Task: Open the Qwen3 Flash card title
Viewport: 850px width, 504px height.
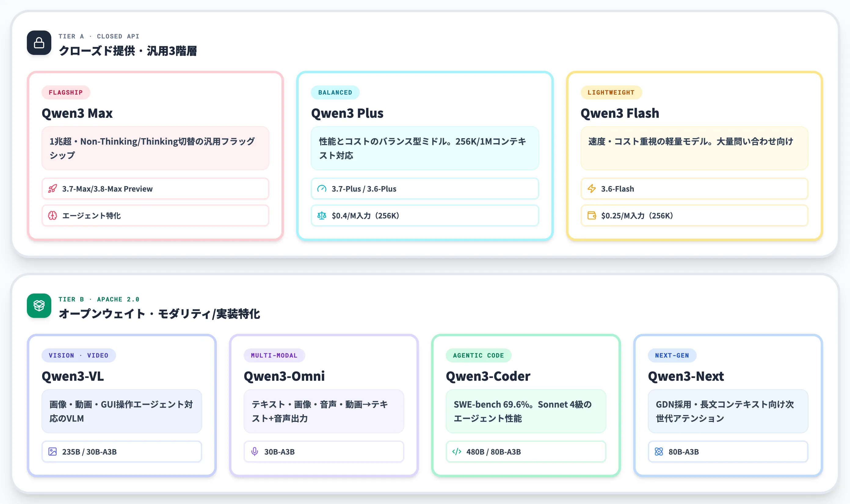Action: [x=620, y=113]
